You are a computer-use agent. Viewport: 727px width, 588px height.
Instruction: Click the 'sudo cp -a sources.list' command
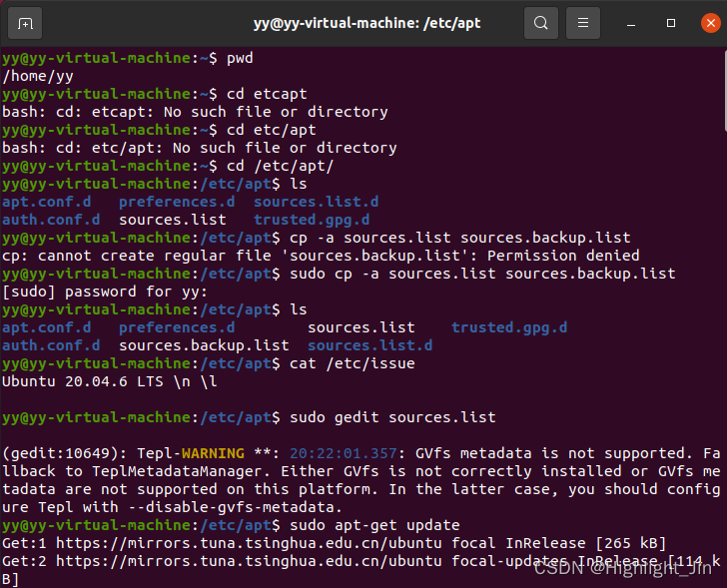pos(482,274)
